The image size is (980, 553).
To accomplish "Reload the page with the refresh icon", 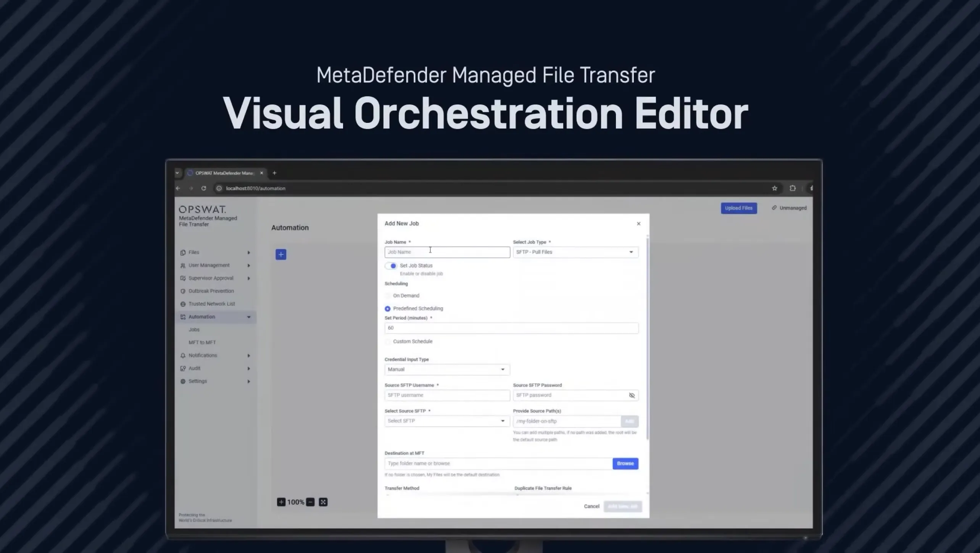I will coord(204,188).
